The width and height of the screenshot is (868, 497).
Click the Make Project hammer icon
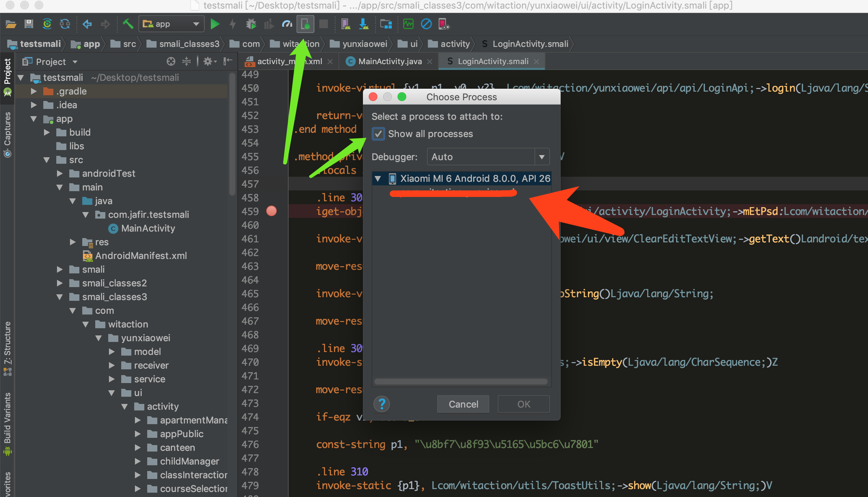tap(128, 24)
